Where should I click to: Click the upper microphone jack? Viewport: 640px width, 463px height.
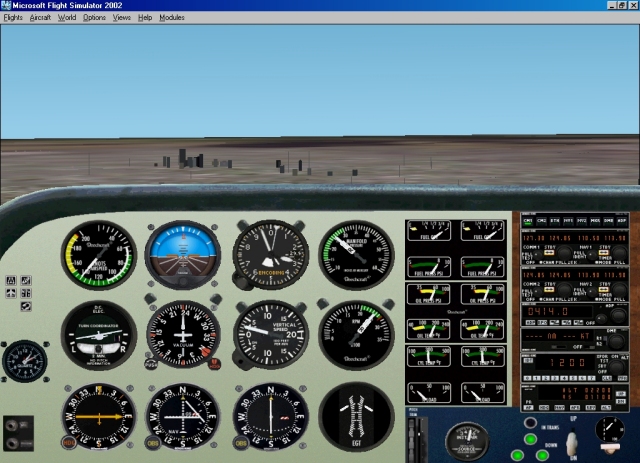coord(11,426)
